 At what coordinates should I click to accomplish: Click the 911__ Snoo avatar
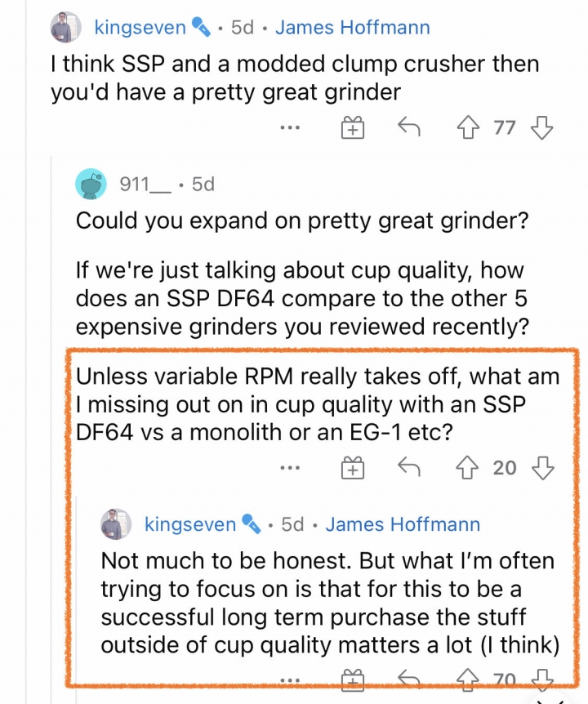(91, 184)
